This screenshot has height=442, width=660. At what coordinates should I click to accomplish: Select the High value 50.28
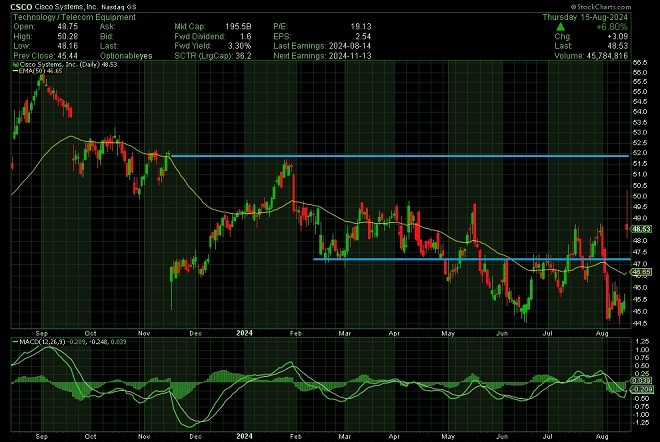click(x=67, y=36)
